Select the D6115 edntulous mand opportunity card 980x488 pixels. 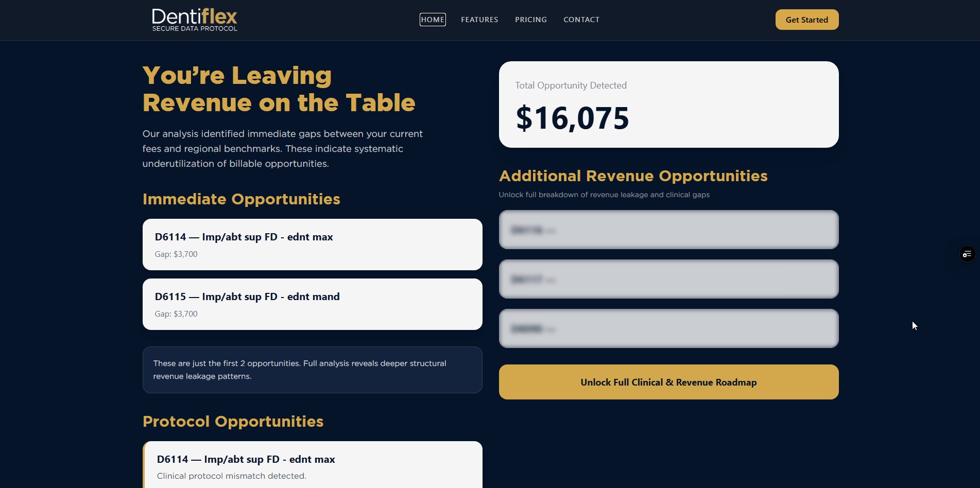point(313,304)
